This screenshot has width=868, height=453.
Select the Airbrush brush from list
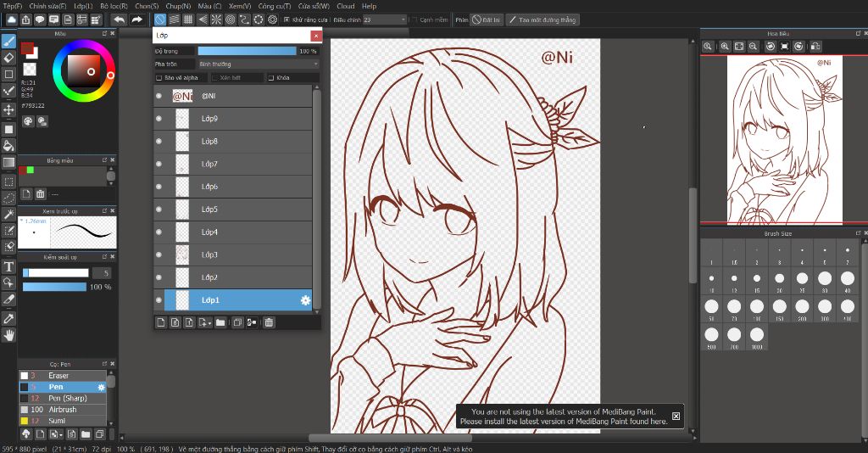pos(63,410)
